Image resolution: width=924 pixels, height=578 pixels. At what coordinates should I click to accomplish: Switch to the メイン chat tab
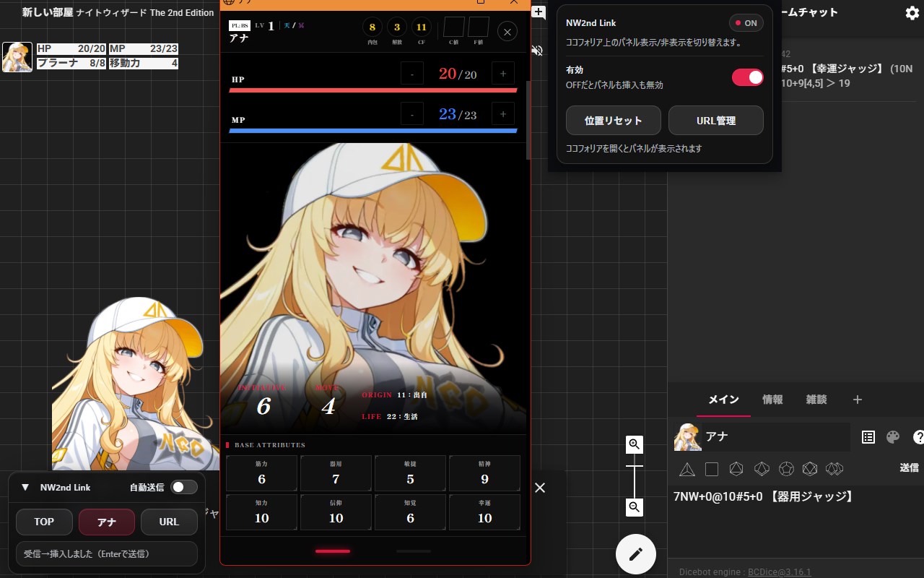723,400
